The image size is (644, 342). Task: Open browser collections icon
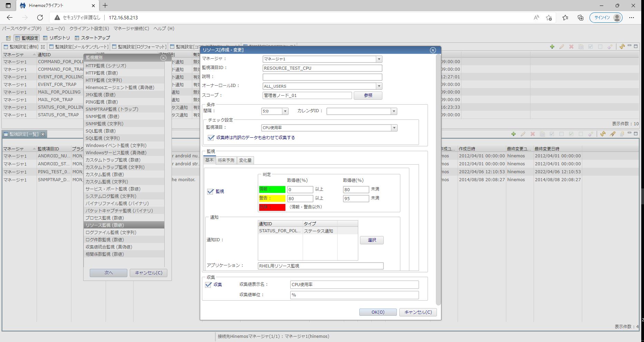[580, 18]
